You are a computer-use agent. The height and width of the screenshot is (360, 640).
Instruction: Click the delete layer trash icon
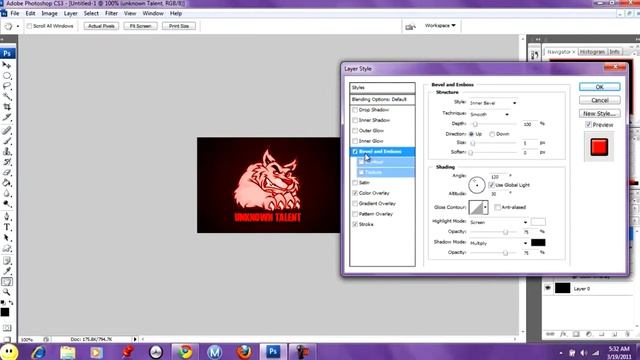pyautogui.click(x=627, y=334)
